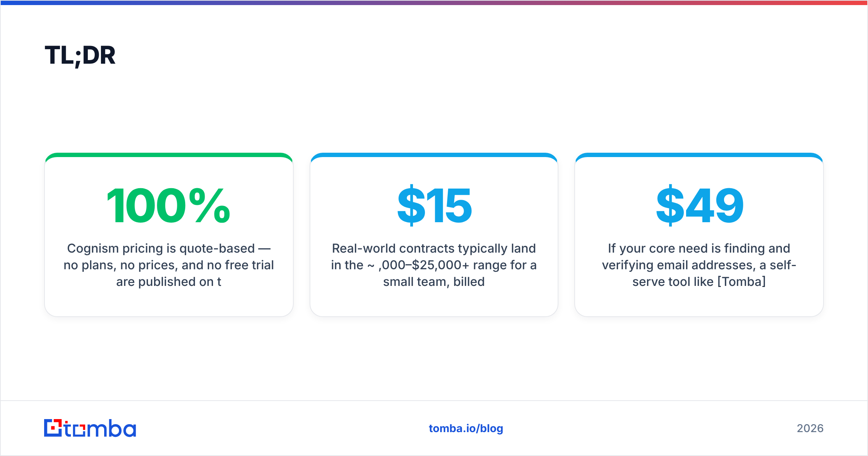Click the red square in Tomba logo
This screenshot has width=868, height=456.
[54, 428]
